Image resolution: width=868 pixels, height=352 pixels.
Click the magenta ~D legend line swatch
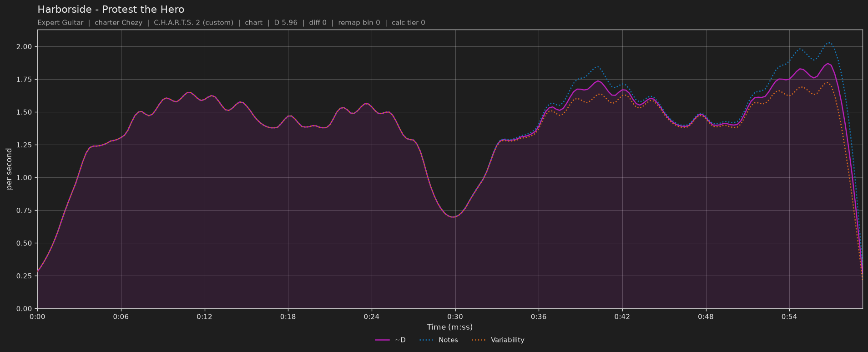(x=382, y=340)
